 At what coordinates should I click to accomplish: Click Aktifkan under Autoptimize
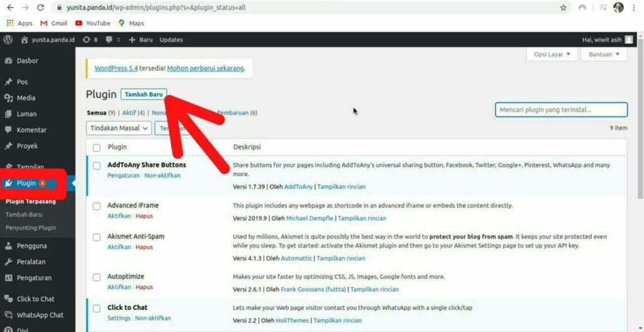click(119, 287)
